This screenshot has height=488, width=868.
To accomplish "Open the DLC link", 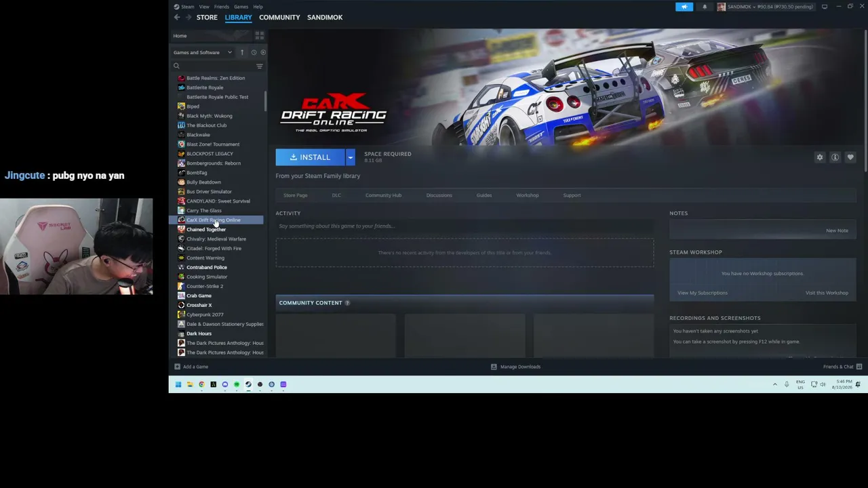I will 336,195.
